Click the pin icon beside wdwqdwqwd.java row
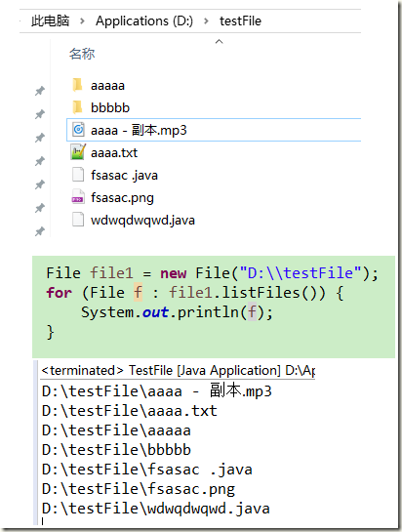 click(40, 231)
